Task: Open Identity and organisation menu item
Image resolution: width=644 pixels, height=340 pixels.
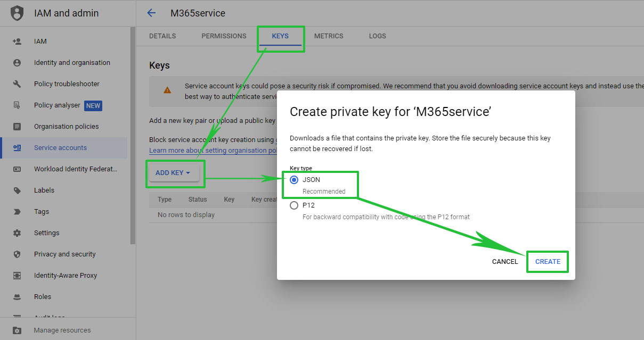Action: click(x=64, y=63)
